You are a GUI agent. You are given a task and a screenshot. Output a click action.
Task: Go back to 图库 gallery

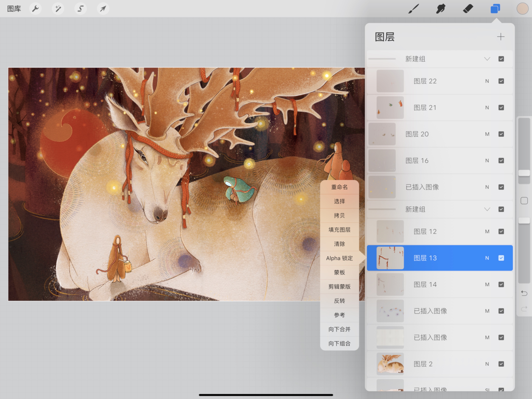[x=14, y=9]
